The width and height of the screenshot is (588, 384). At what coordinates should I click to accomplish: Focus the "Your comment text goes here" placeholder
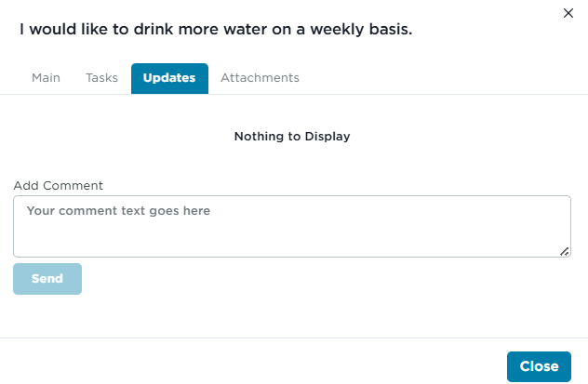coord(118,211)
